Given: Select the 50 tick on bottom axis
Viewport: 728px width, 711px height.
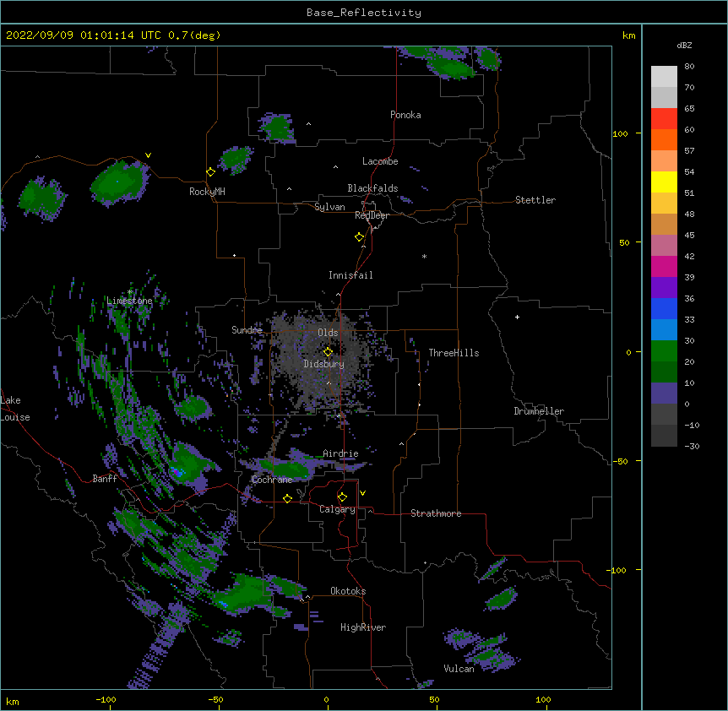Looking at the screenshot, I should point(435,699).
